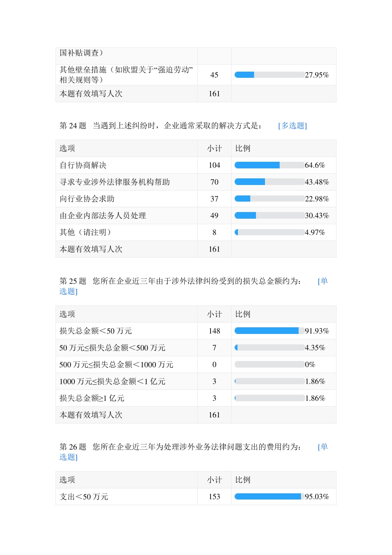The height and width of the screenshot is (555, 392).
Task: Click the count 153 in question 26 table
Action: pos(214,497)
